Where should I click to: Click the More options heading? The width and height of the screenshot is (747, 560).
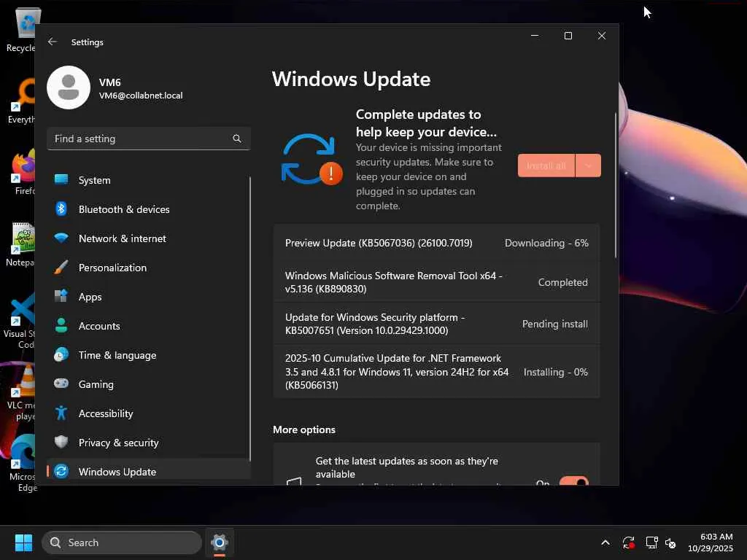(304, 429)
